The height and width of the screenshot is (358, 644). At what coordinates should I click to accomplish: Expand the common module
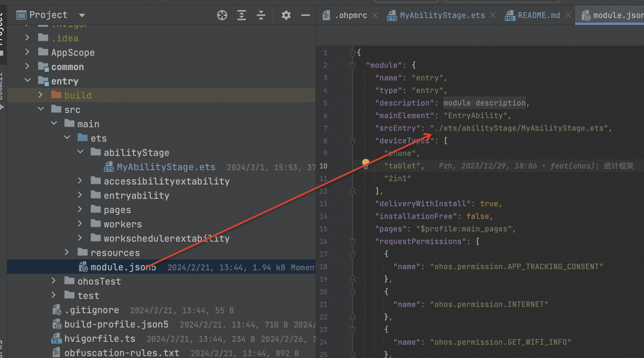click(27, 66)
